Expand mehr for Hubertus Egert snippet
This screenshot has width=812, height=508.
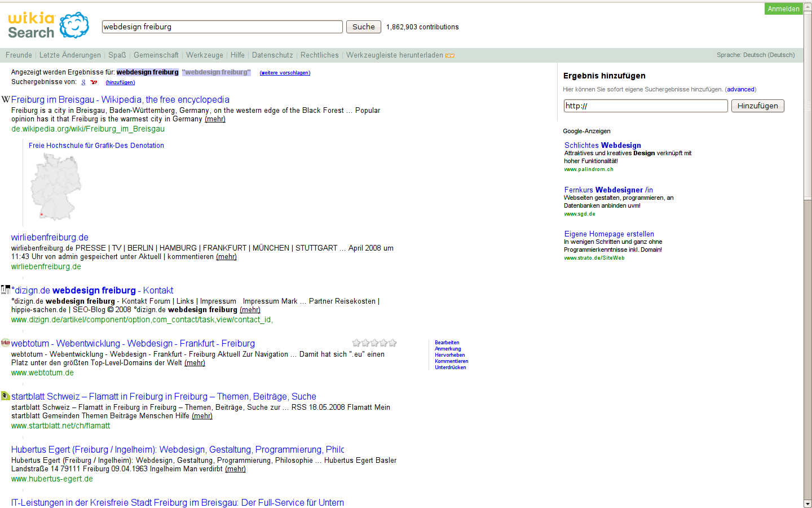tap(235, 469)
